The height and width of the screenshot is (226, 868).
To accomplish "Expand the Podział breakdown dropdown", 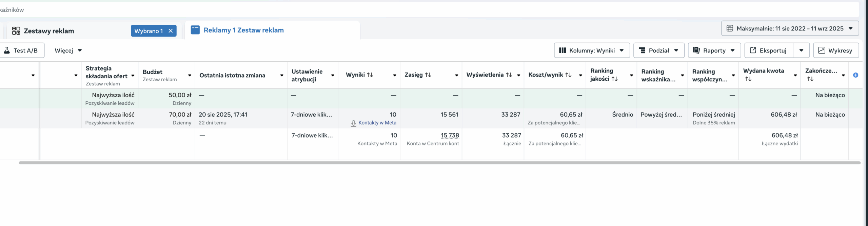I will [x=658, y=50].
